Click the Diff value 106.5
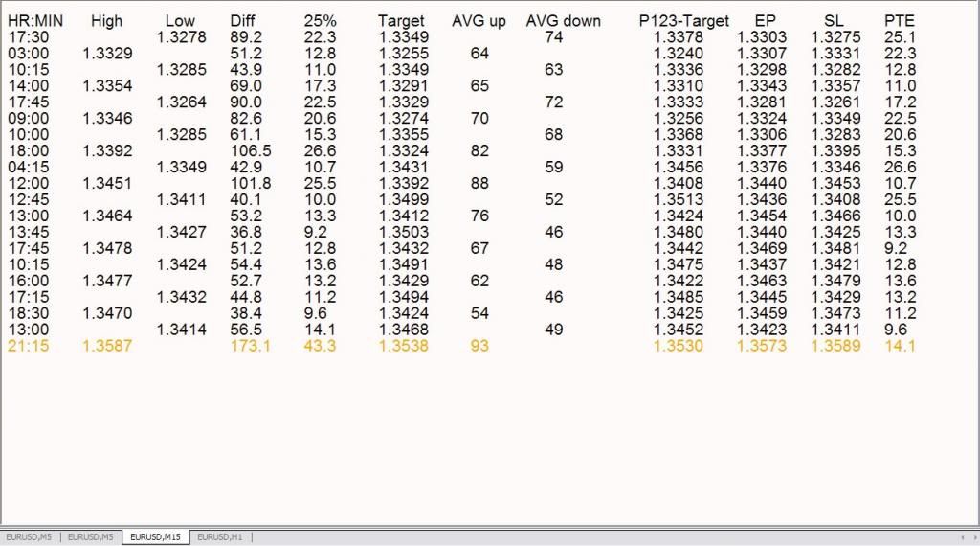The width and height of the screenshot is (980, 546). click(x=250, y=151)
